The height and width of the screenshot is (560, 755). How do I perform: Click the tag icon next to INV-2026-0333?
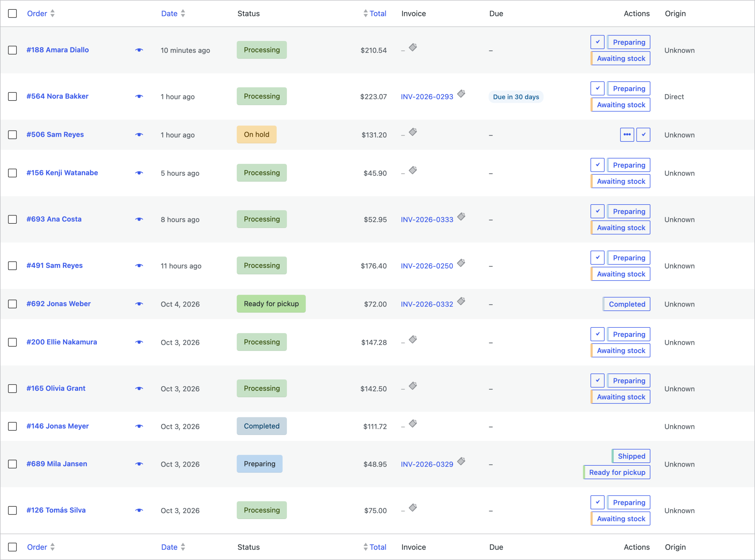[x=461, y=217]
